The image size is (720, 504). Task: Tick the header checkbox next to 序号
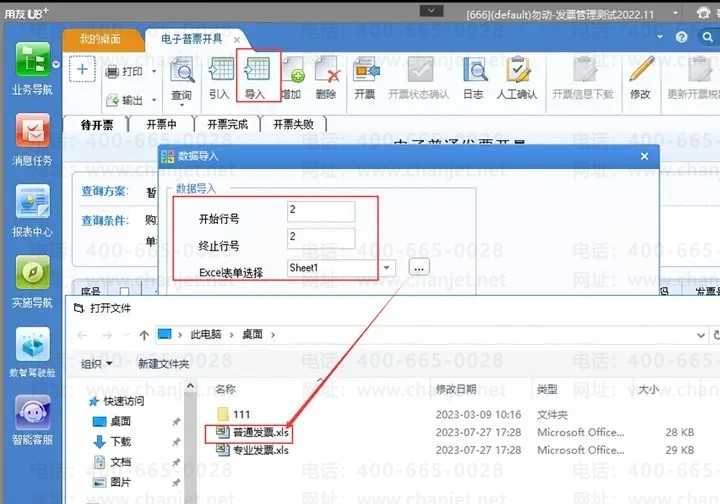click(124, 291)
